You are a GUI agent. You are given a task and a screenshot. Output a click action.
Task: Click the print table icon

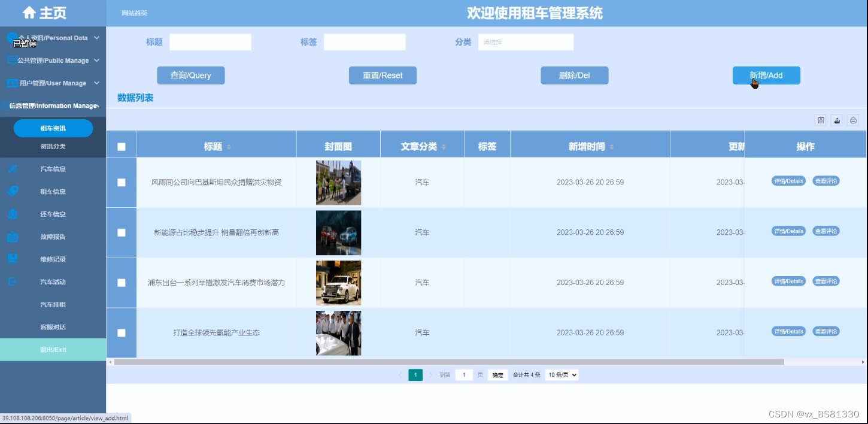coord(853,120)
